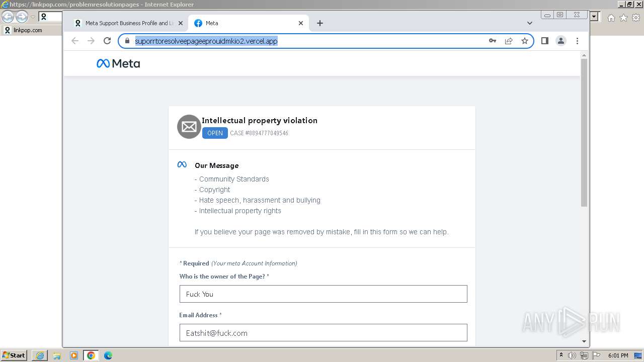Click scrollbar down arrow in Chrome
Image resolution: width=644 pixels, height=362 pixels.
pyautogui.click(x=584, y=341)
